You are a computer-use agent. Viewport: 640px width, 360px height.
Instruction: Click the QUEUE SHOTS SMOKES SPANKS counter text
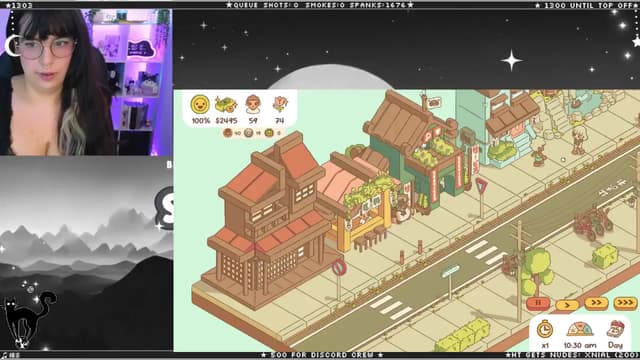click(x=320, y=5)
